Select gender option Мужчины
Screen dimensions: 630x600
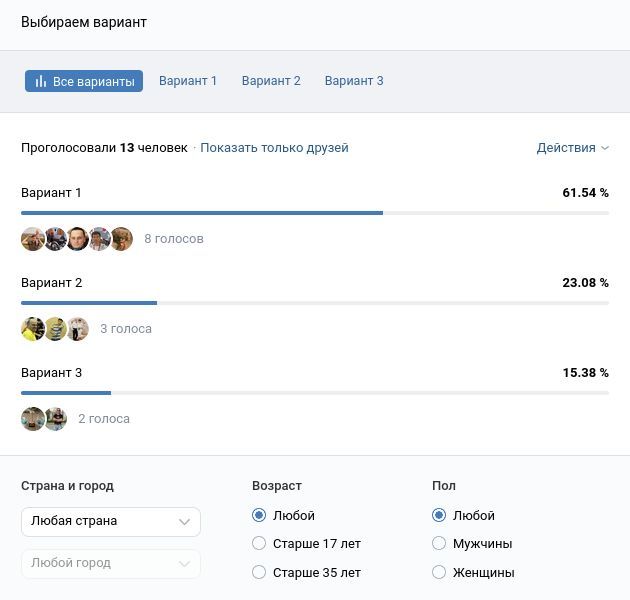point(439,544)
